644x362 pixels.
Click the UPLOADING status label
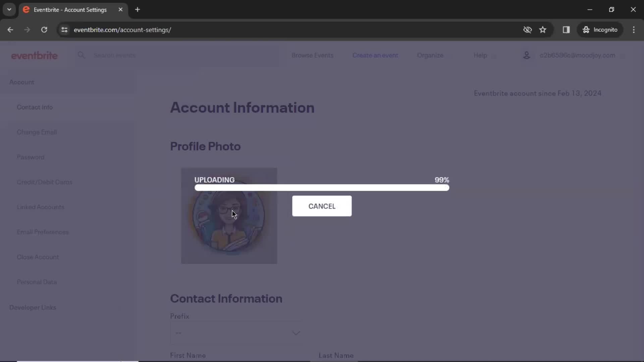tap(215, 180)
